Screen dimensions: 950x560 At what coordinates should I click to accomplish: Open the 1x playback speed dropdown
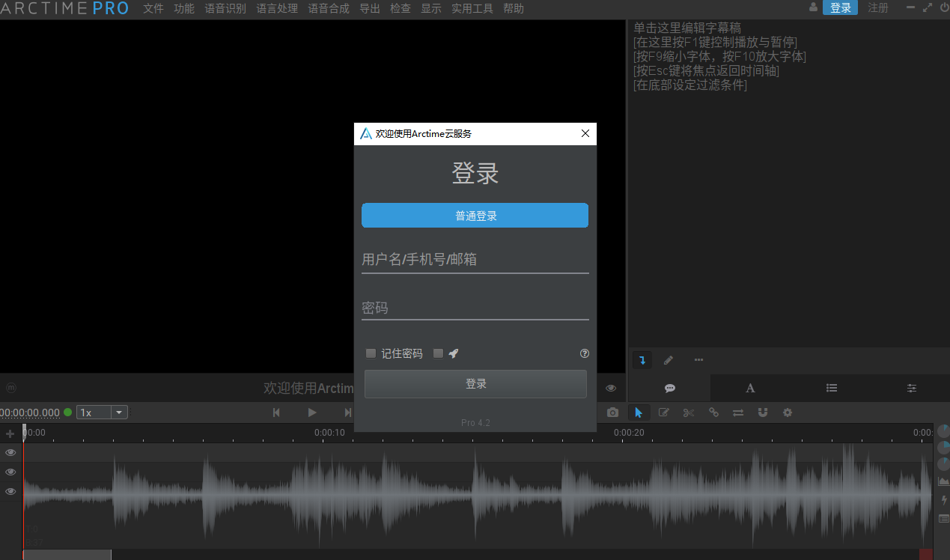102,412
